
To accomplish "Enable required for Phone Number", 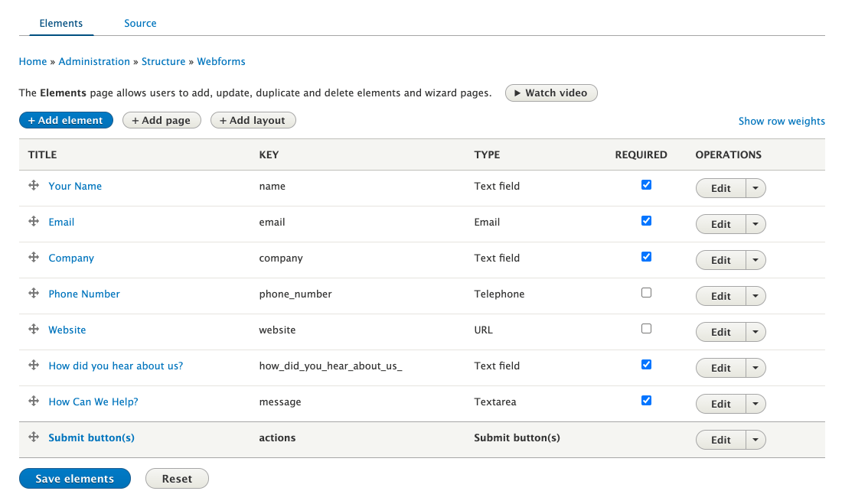I will pos(646,292).
